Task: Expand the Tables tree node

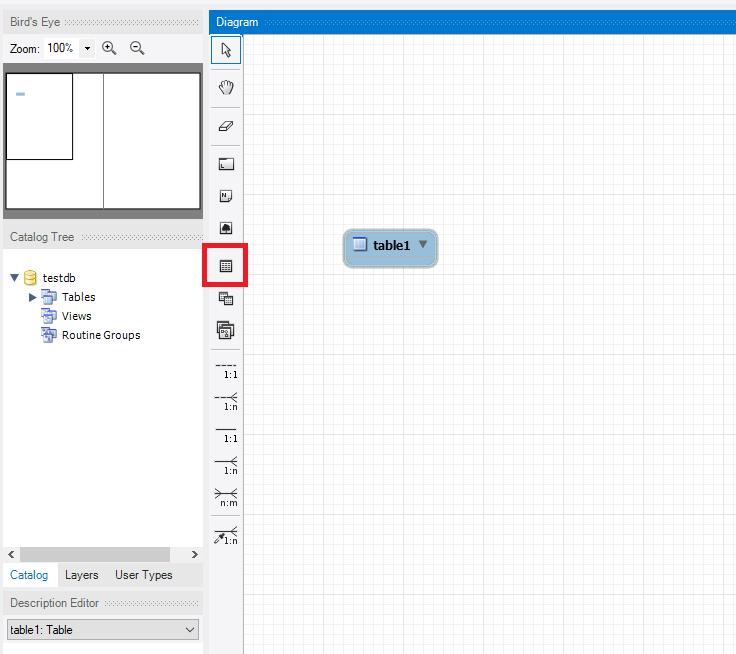Action: click(x=32, y=297)
